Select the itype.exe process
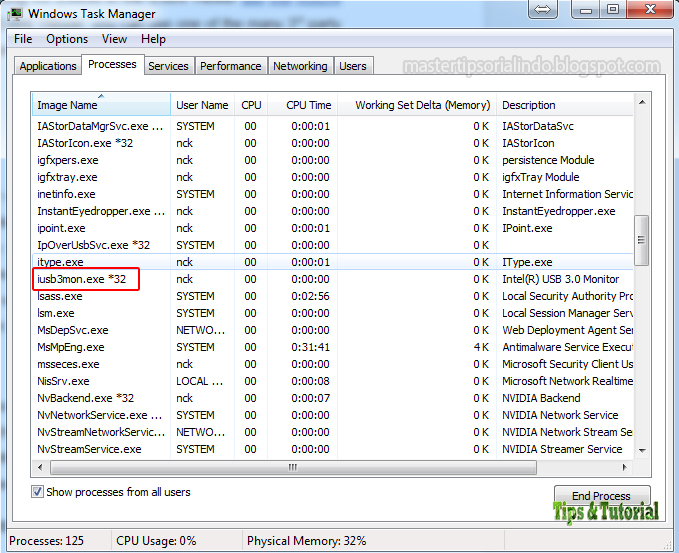 click(x=332, y=262)
